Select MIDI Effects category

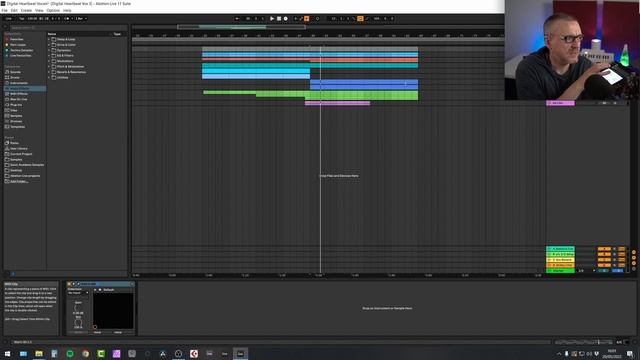(19, 94)
